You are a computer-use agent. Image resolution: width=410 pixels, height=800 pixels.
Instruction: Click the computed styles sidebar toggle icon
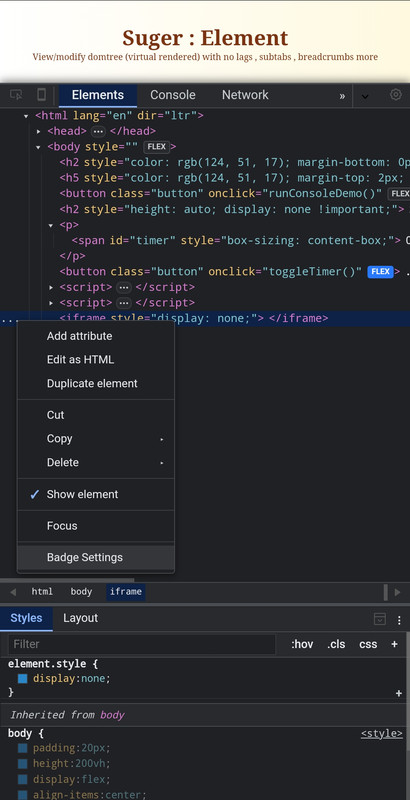(x=380, y=619)
